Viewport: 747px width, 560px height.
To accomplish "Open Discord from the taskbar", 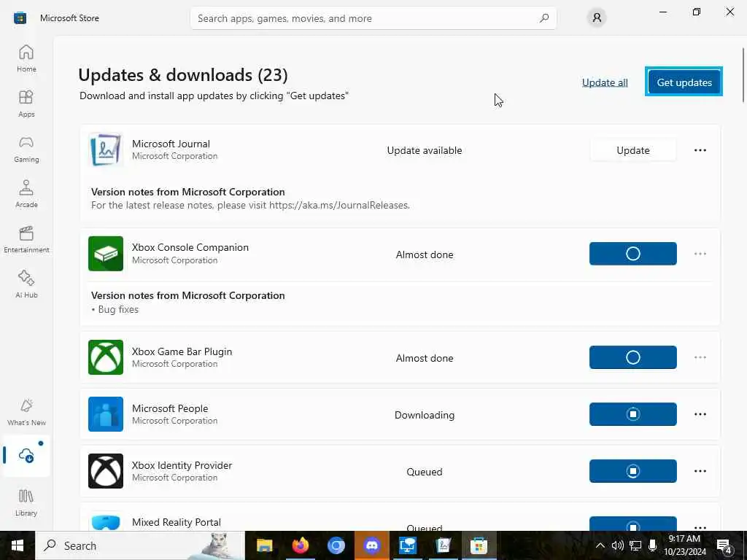I will [371, 545].
